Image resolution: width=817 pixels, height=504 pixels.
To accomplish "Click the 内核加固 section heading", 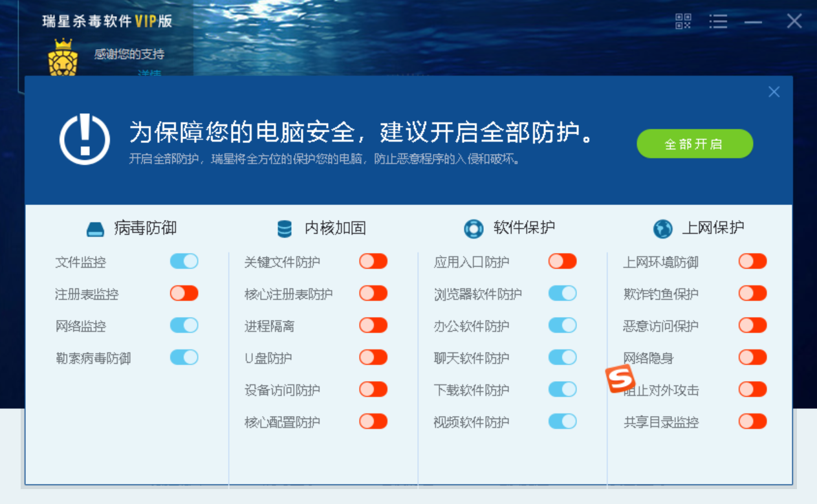I will pyautogui.click(x=335, y=228).
